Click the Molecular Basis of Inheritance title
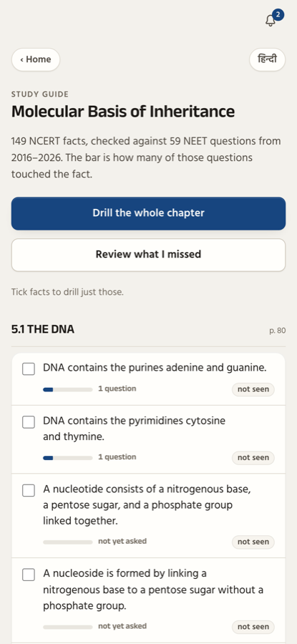This screenshot has width=297, height=644. click(x=123, y=112)
